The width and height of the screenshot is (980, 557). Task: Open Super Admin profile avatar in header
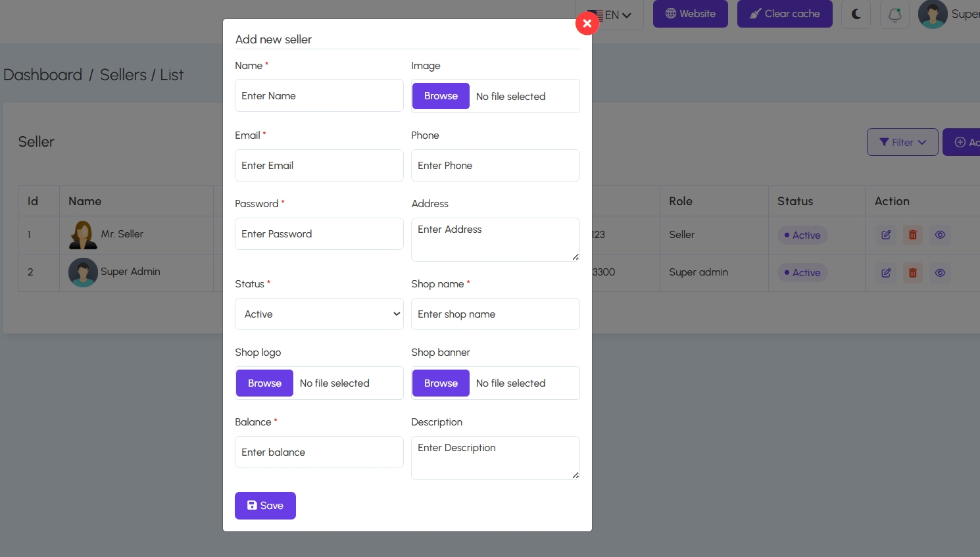(x=933, y=14)
